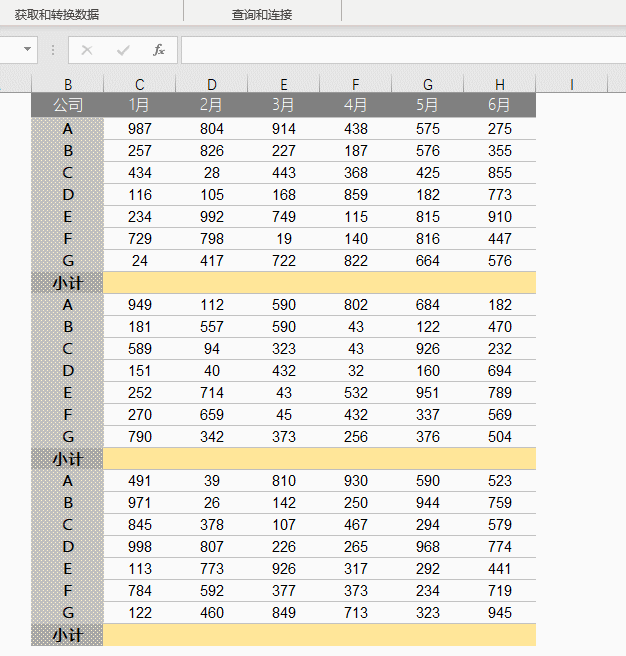
Task: Click the formula bar three-dot resize handle
Action: [53, 50]
